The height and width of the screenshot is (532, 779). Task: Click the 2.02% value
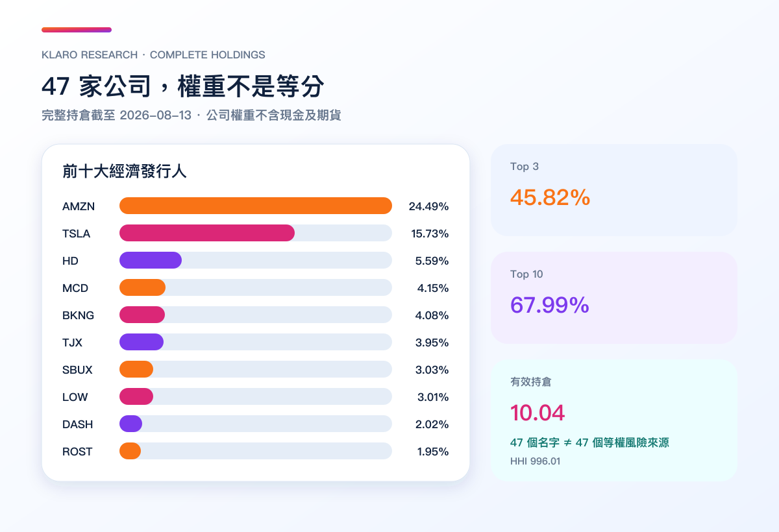click(x=433, y=424)
